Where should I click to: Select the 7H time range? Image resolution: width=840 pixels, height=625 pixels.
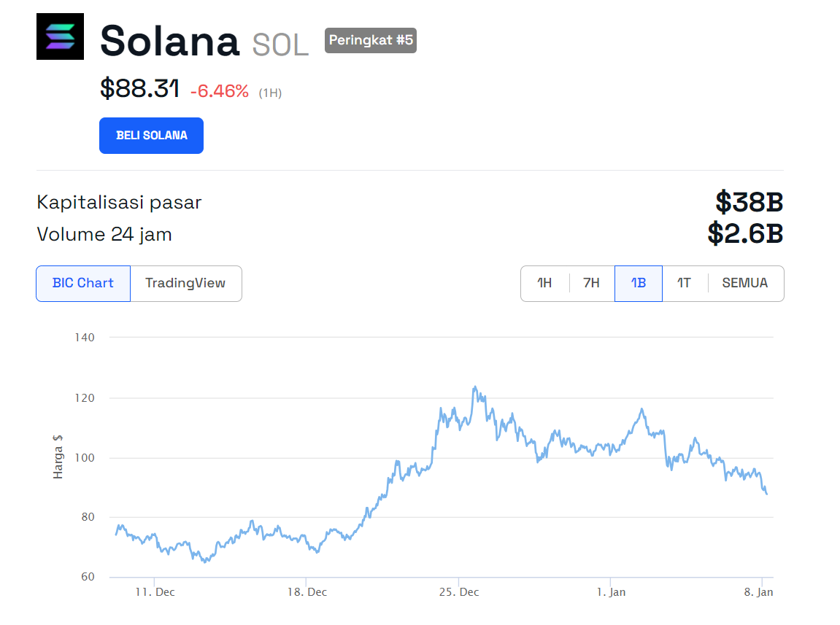click(591, 283)
